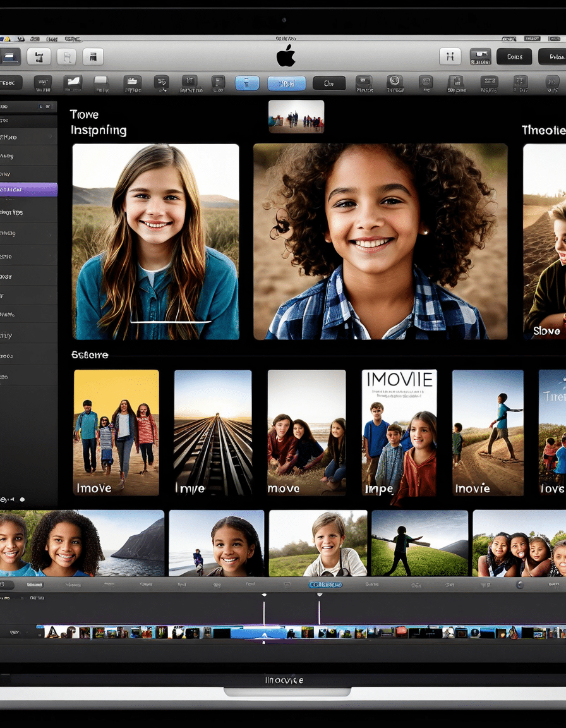Click the dark button labeled Coica

tap(514, 57)
